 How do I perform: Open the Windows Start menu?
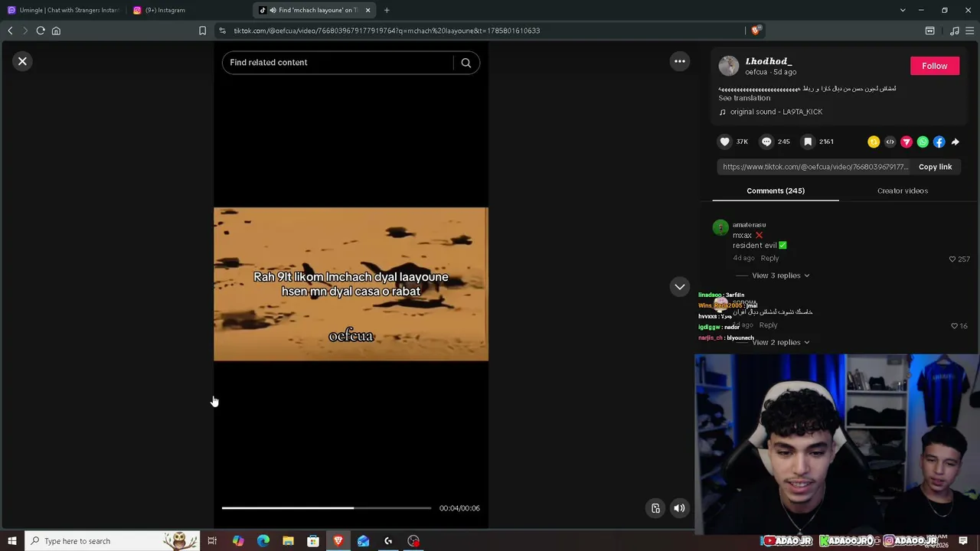tap(11, 541)
